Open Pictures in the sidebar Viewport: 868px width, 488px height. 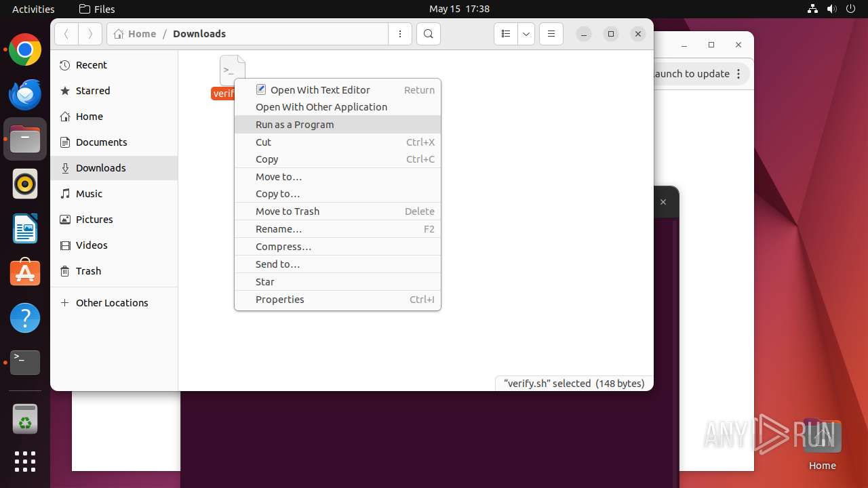(114, 220)
